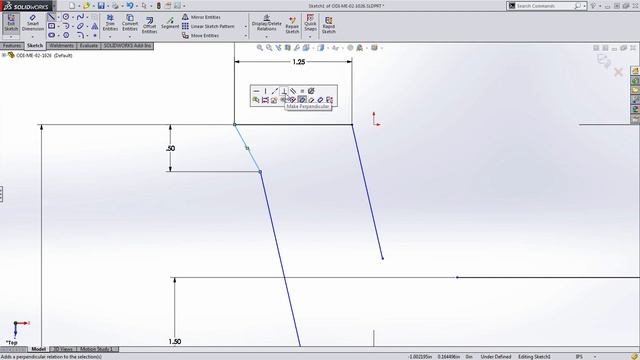The height and width of the screenshot is (360, 640).
Task: Click Print icon
Action: click(116, 6)
